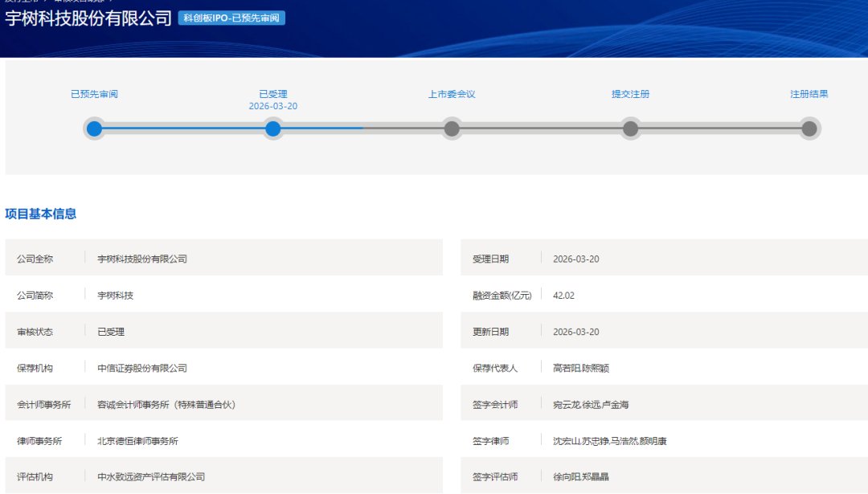Viewport: 868px width, 494px height.
Task: Click the company title 宇树科技股份有限公司
Action: click(88, 18)
